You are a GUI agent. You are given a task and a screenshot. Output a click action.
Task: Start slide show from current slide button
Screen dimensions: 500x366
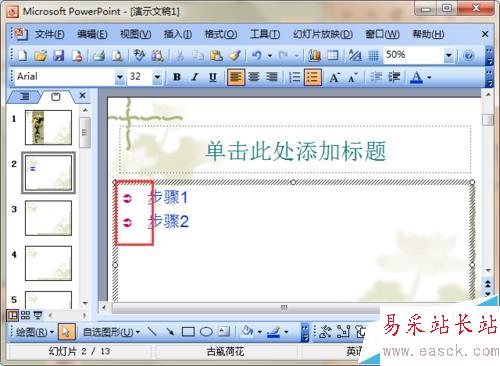point(38,315)
